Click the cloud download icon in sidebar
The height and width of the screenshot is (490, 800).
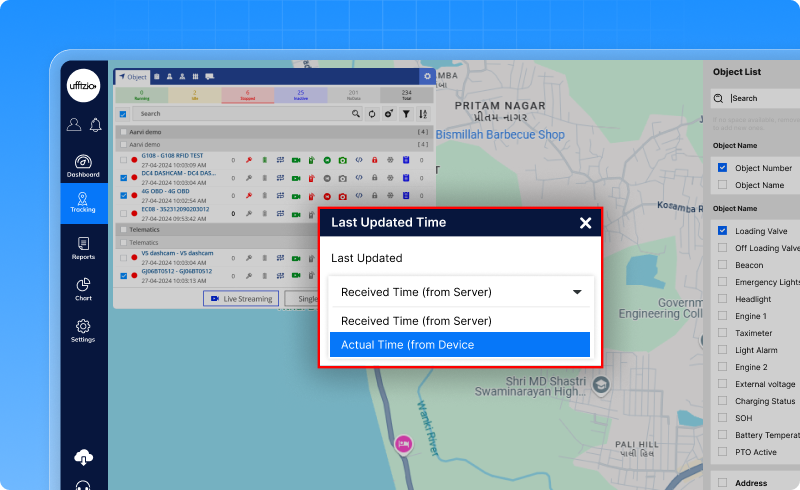[83, 457]
